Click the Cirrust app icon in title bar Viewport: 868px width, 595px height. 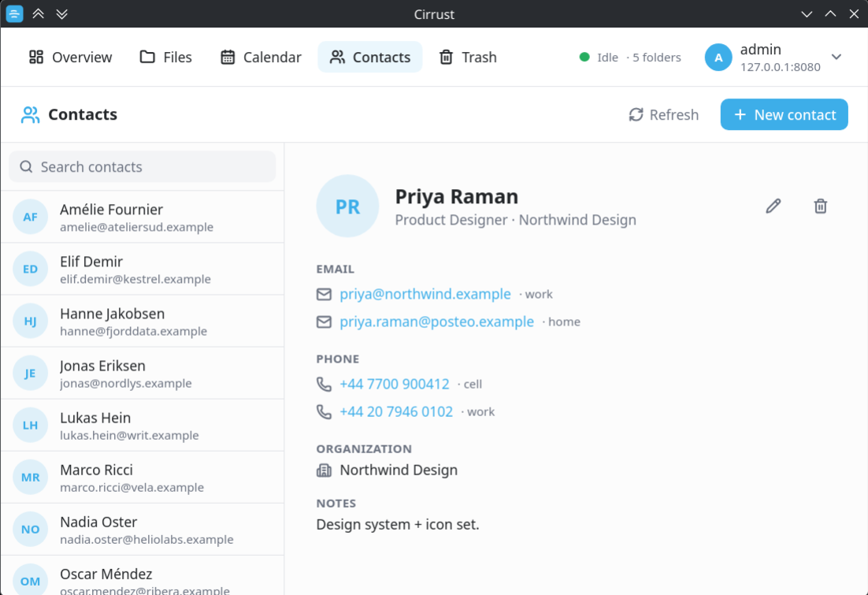(x=14, y=14)
